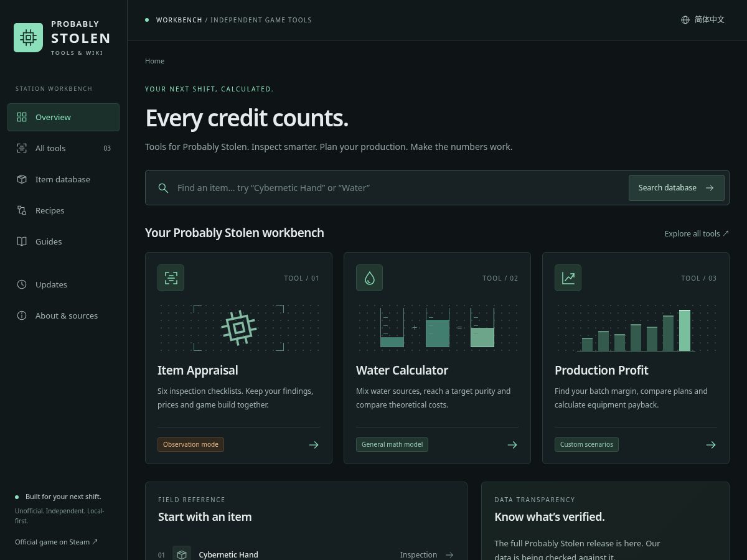Click the Guides book icon

tap(22, 241)
